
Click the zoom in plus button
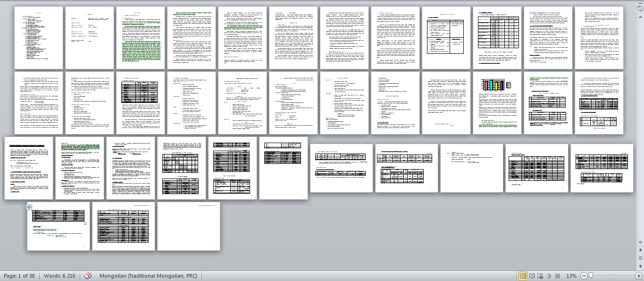639,276
